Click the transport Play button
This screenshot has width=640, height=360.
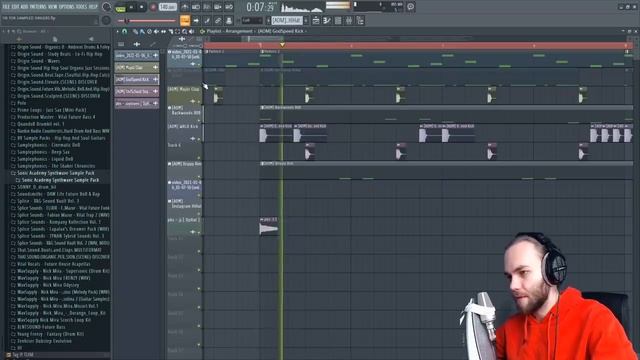click(x=131, y=7)
